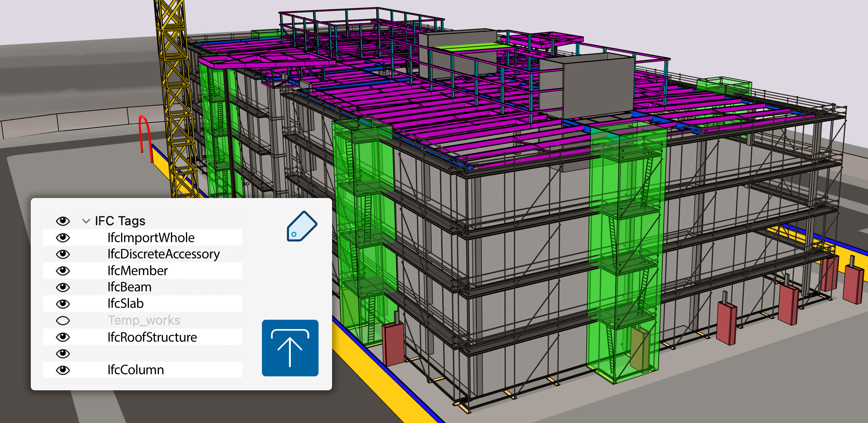Hide the IfcDiscreteAccessory tag

point(63,254)
